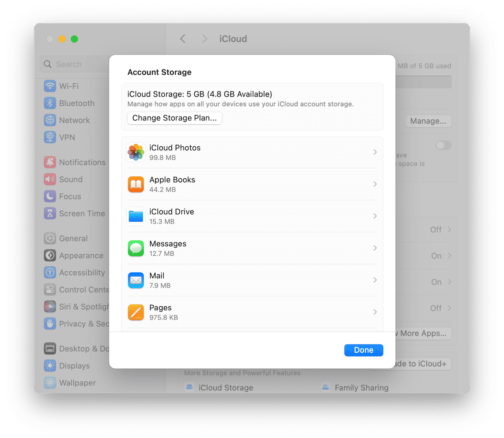
Task: Open Change Storage Plan options
Action: pos(174,118)
